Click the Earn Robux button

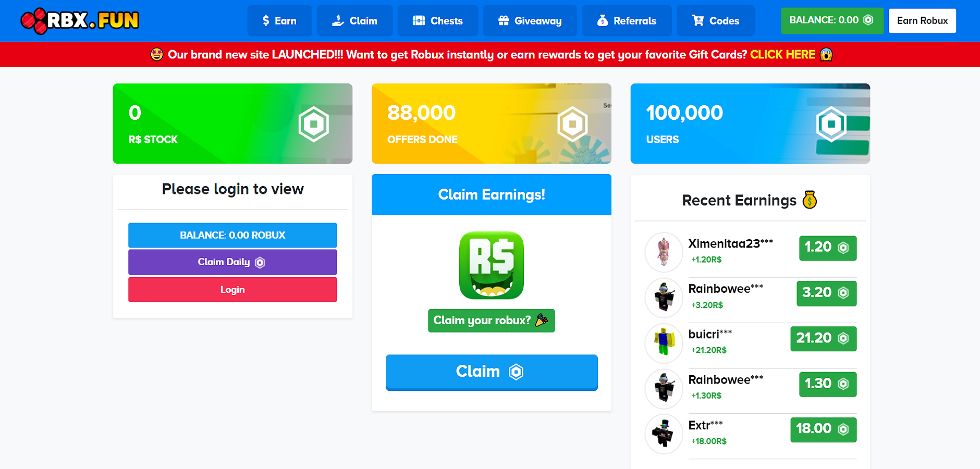[x=922, y=21]
